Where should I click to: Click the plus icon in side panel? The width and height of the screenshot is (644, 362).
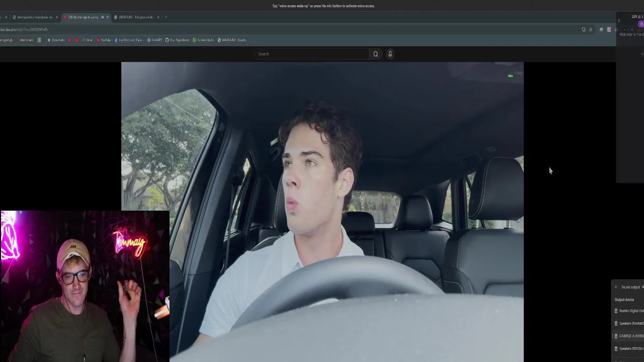coord(642,54)
